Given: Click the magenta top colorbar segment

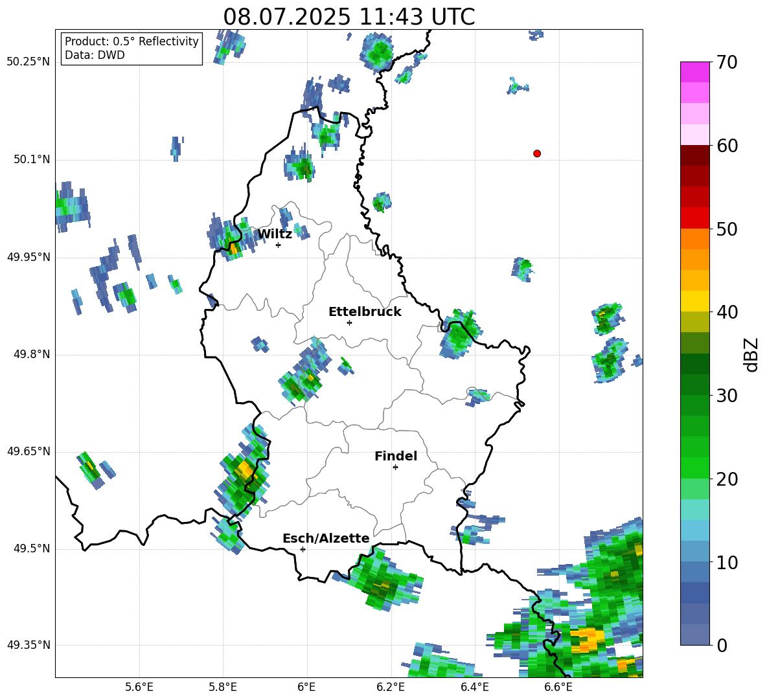Looking at the screenshot, I should point(694,72).
